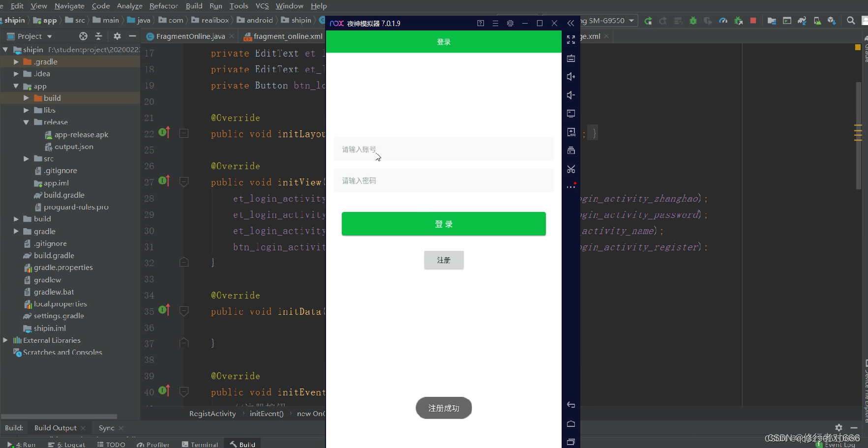Unfold the collapsed initLayout code block
The height and width of the screenshot is (448, 868).
click(184, 133)
